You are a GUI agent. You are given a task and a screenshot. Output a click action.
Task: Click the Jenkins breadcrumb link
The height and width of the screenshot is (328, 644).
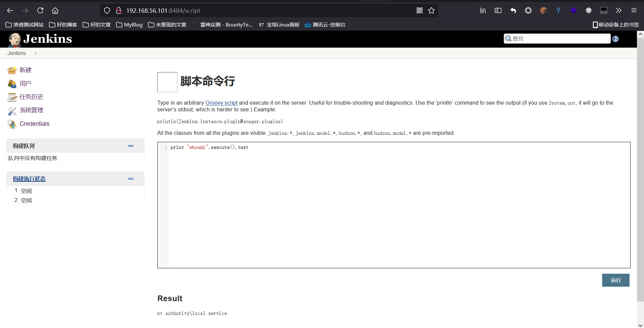click(x=17, y=53)
